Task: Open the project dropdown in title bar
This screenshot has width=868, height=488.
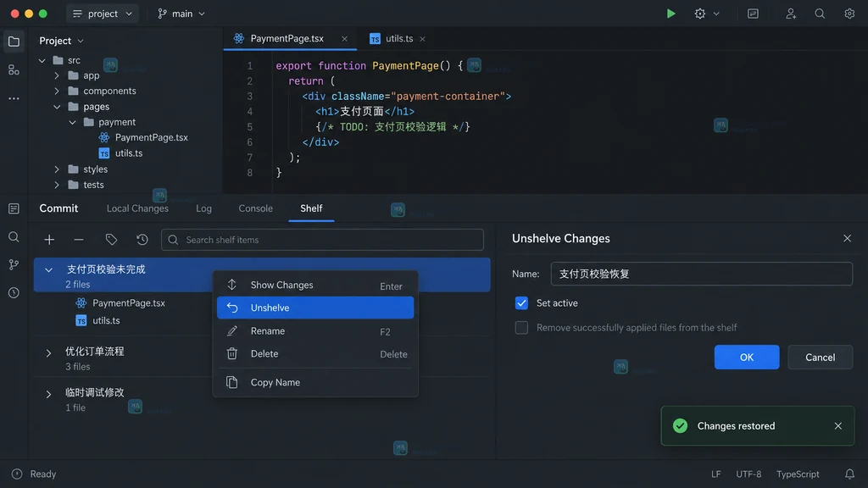Action: tap(103, 14)
